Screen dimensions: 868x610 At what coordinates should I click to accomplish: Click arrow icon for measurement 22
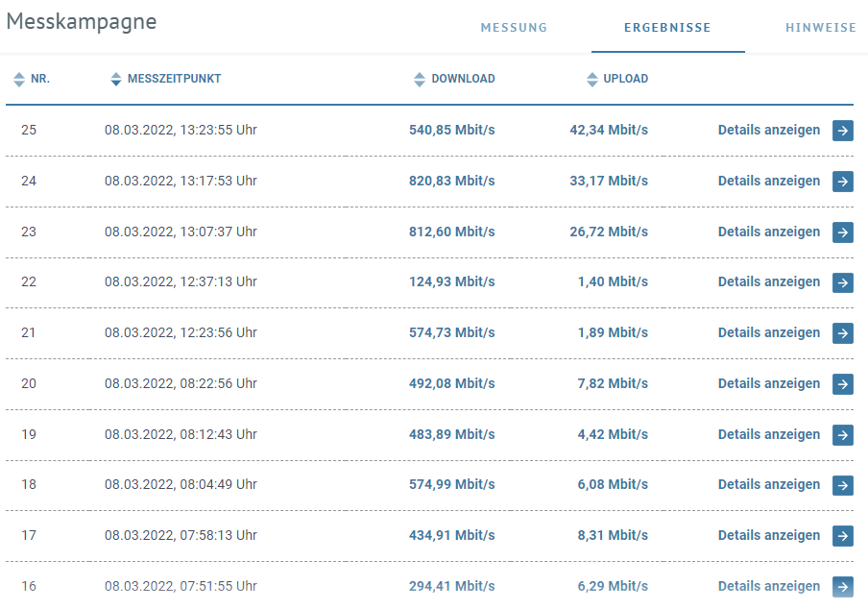click(842, 282)
